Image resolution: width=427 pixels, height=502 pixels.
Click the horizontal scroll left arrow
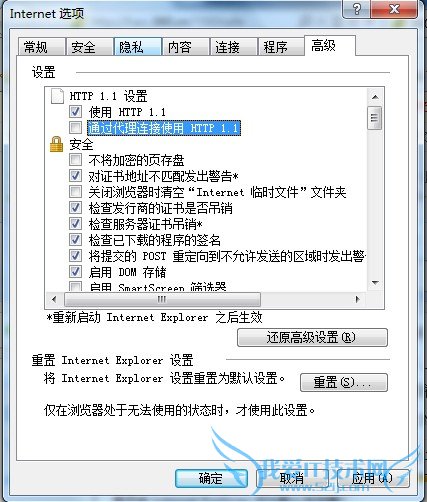pyautogui.click(x=54, y=299)
